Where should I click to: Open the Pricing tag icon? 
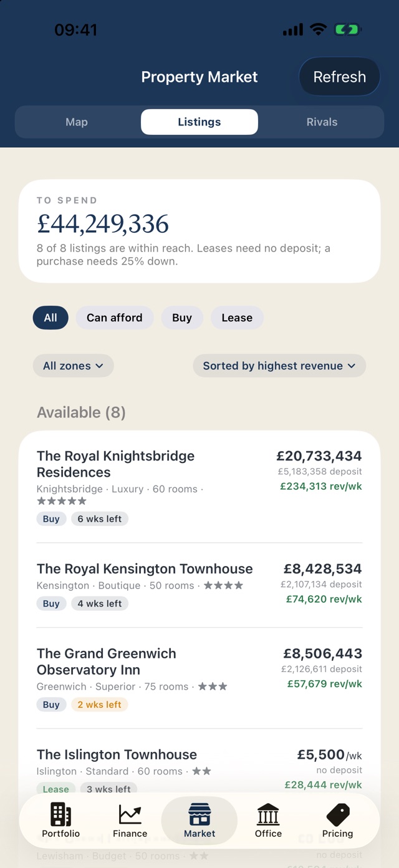(338, 814)
